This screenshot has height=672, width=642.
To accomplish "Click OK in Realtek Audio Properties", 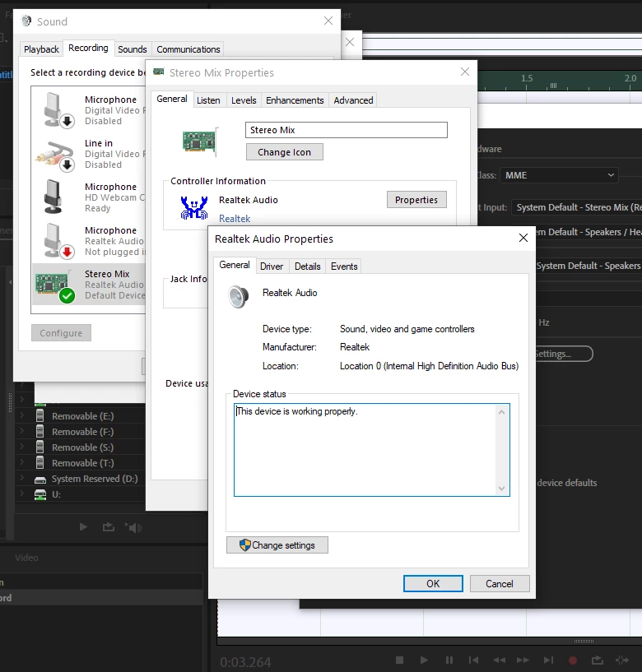I will pyautogui.click(x=433, y=584).
